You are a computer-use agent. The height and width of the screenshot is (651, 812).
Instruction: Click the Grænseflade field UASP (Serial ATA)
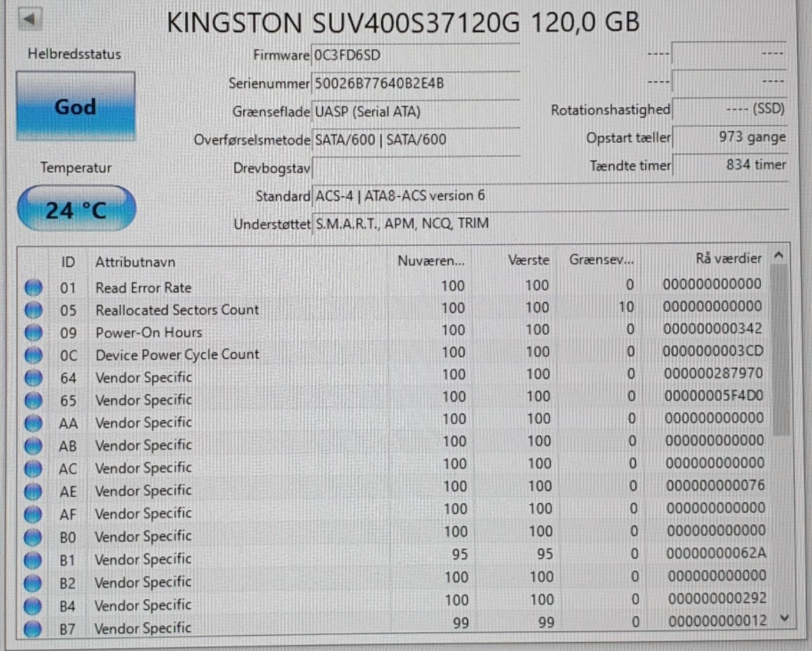coord(415,111)
